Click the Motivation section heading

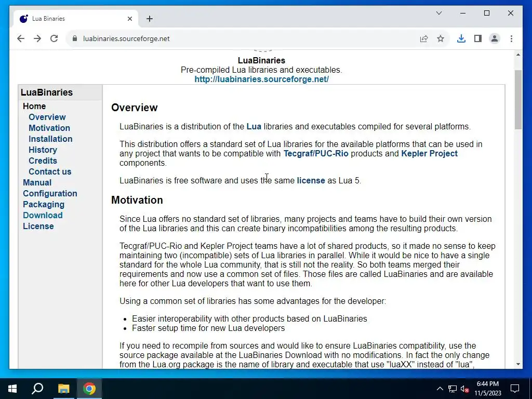tap(137, 200)
